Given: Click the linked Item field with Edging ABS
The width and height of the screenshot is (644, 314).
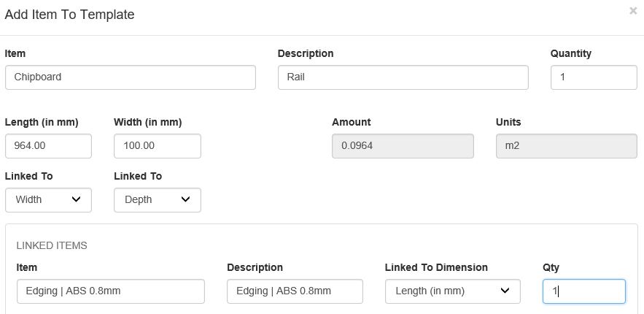Looking at the screenshot, I should point(110,291).
